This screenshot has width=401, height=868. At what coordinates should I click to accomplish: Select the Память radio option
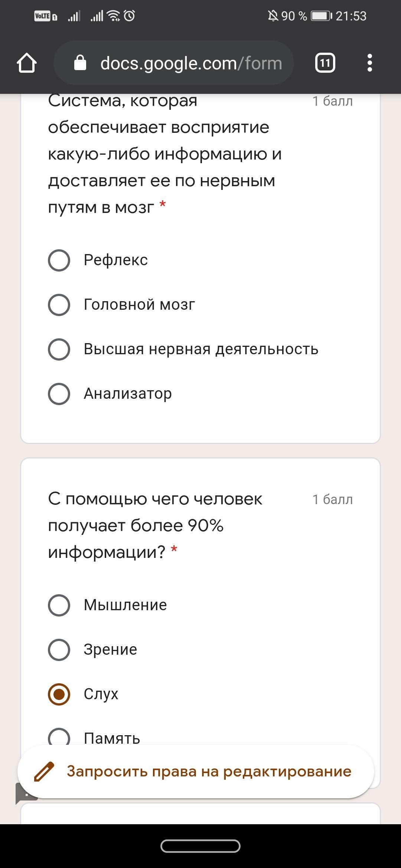point(59,737)
